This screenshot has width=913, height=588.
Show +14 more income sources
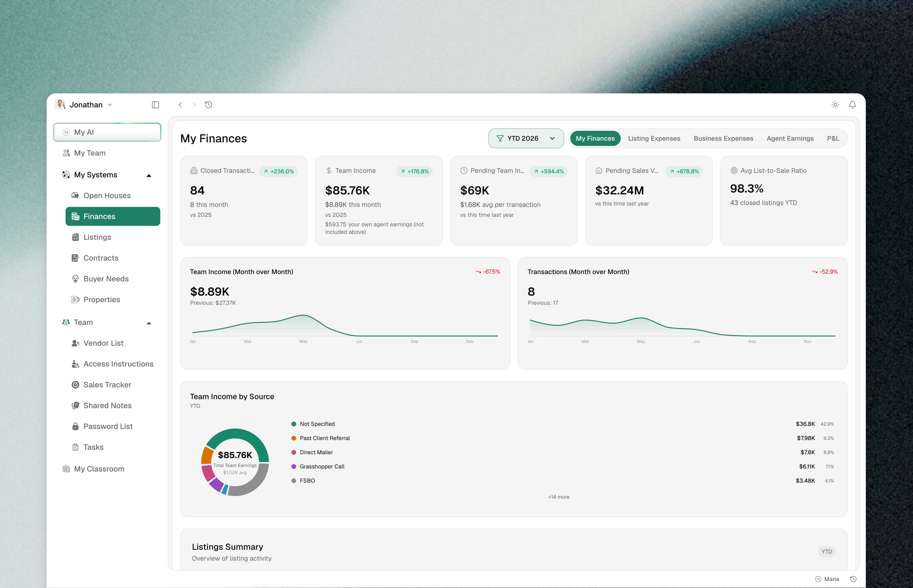(x=559, y=497)
